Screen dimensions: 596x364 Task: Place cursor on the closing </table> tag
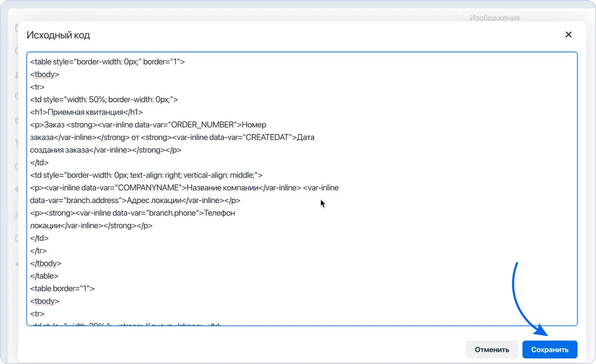click(44, 276)
